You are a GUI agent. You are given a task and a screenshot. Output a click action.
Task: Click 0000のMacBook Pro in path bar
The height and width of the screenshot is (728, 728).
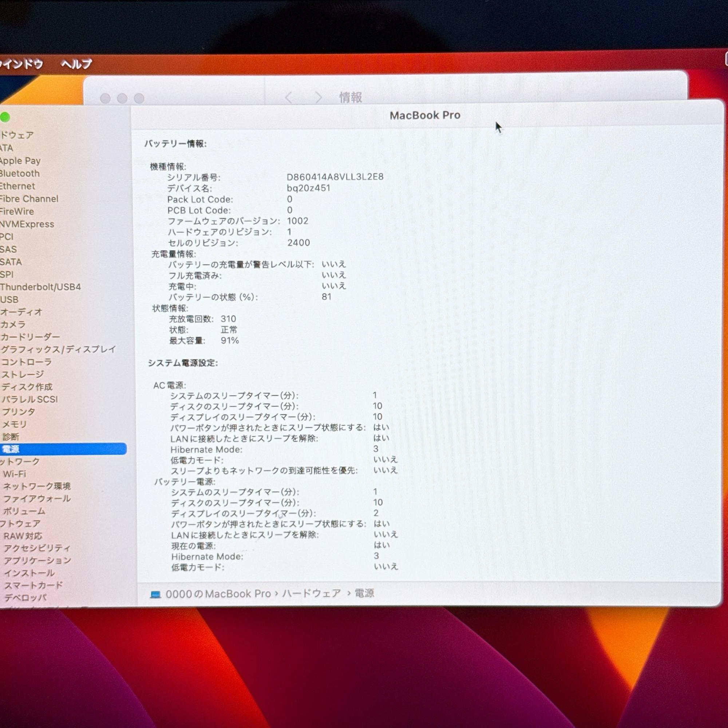[218, 594]
